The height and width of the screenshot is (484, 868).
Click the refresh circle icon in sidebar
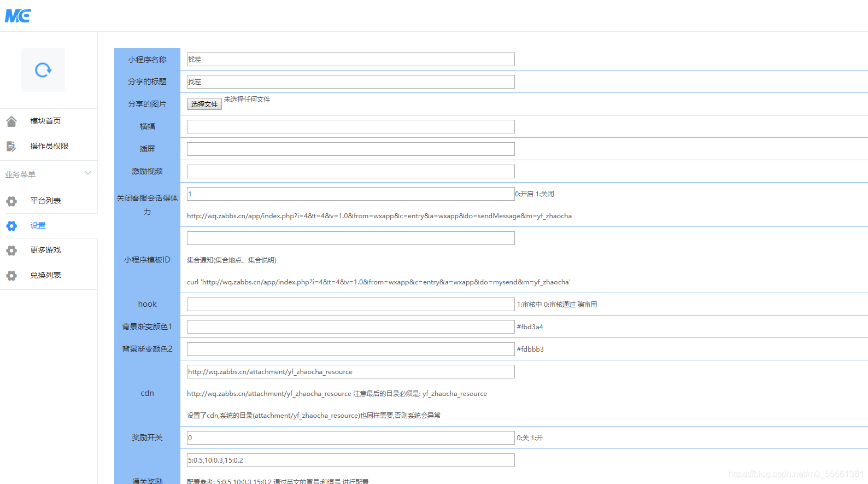point(43,70)
